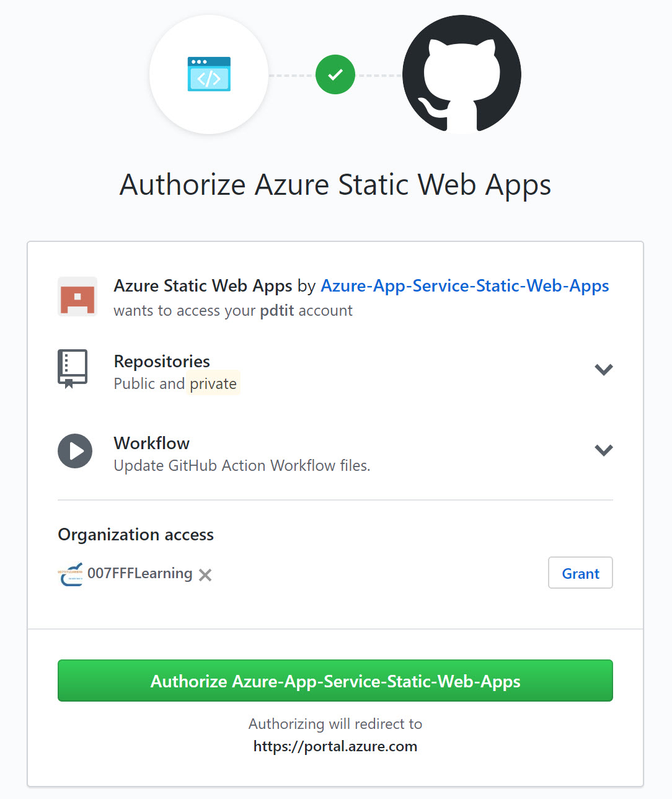Click the Organization access section heading

point(135,534)
